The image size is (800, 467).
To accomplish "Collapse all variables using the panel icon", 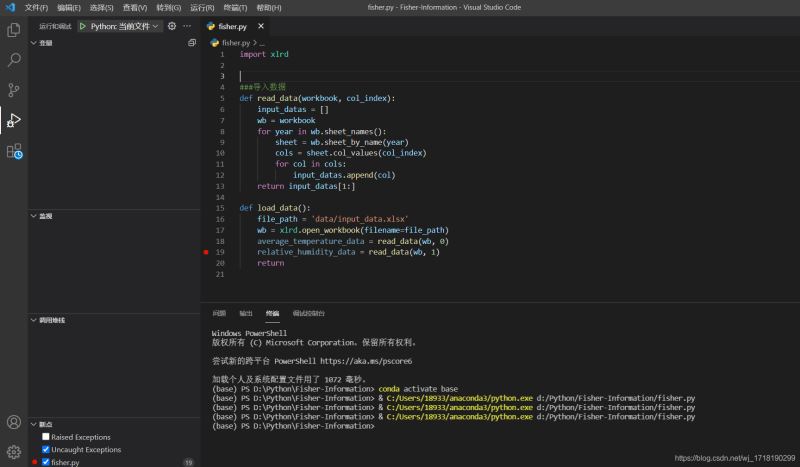I will [x=192, y=43].
